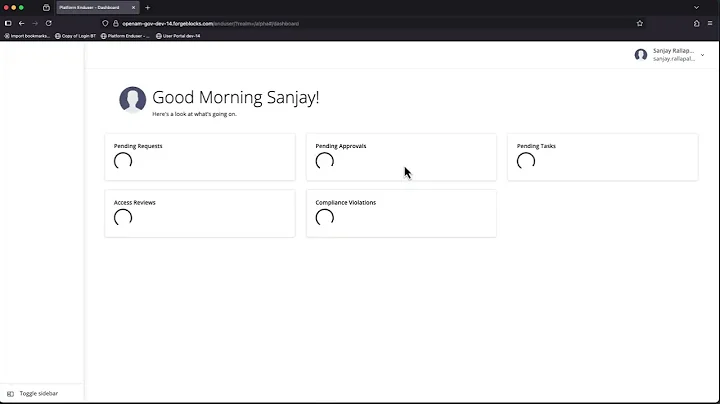View site security padlock info

tap(116, 23)
